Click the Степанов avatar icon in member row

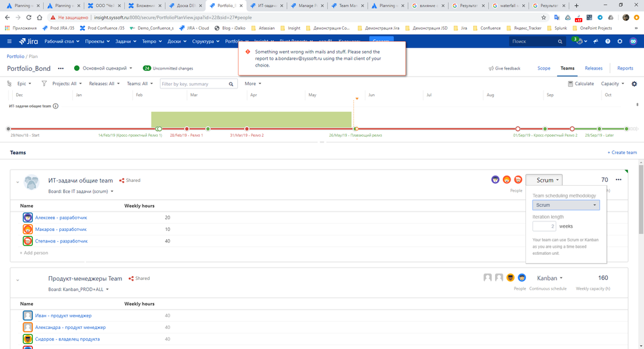tap(28, 241)
